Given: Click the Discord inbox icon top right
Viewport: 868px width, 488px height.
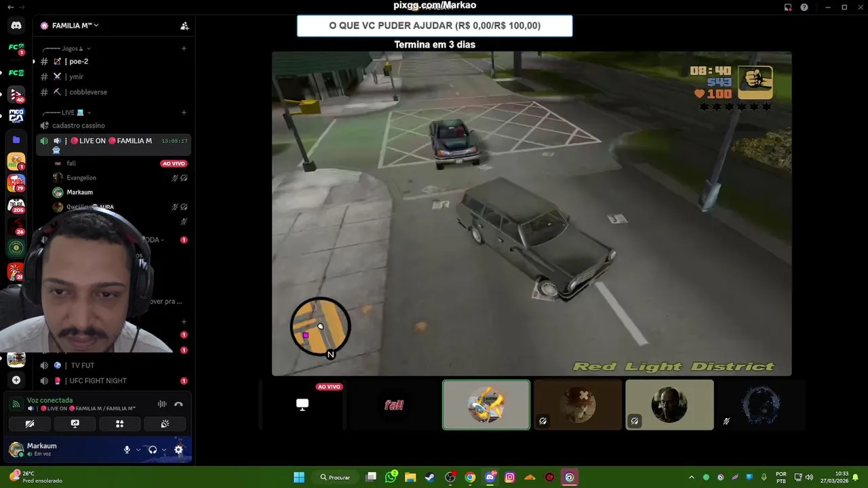Looking at the screenshot, I should tap(788, 7).
